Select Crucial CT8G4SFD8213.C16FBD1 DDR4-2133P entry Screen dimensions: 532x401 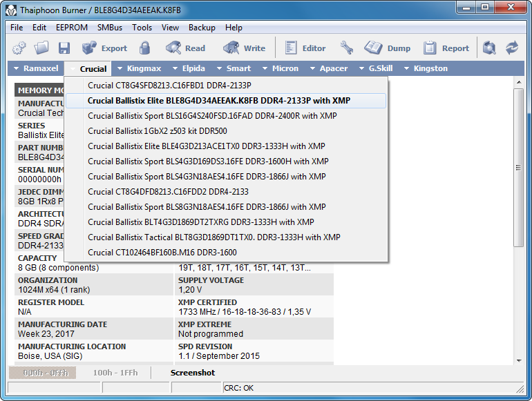[x=226, y=86]
